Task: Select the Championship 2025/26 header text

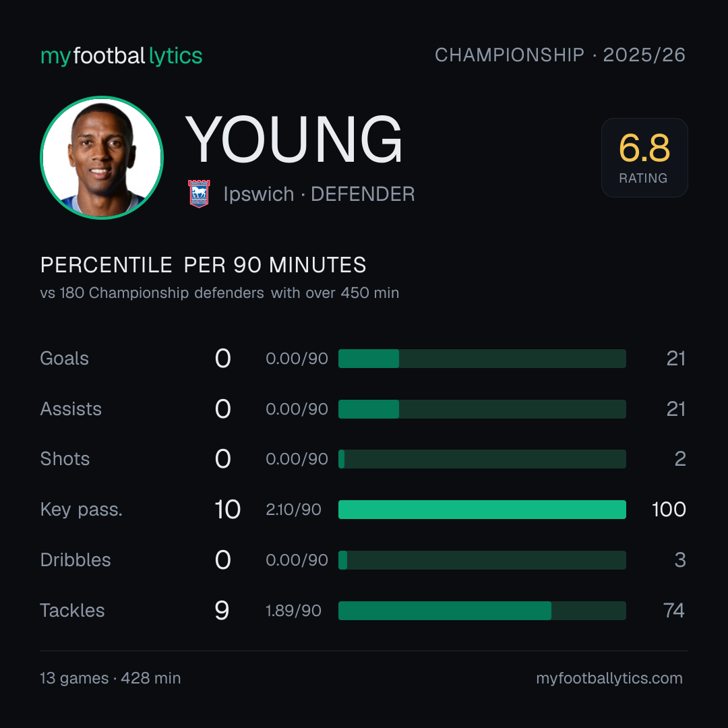Action: pos(560,55)
